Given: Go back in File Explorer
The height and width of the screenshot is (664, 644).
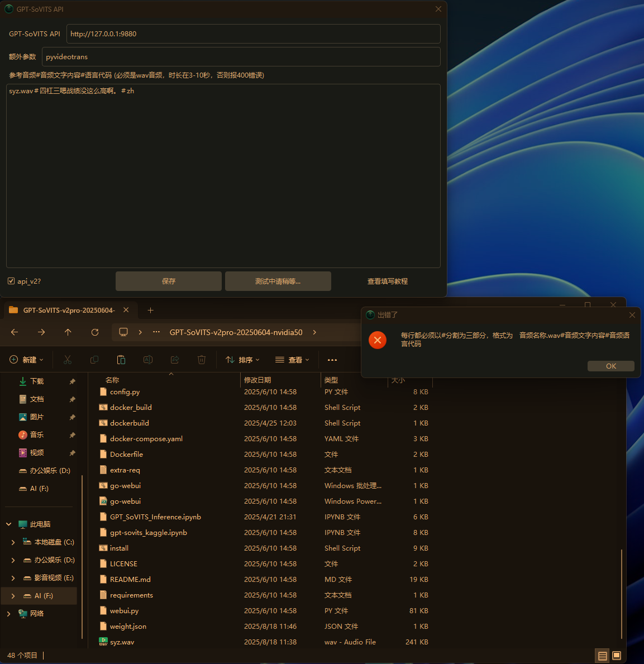Looking at the screenshot, I should 15,332.
